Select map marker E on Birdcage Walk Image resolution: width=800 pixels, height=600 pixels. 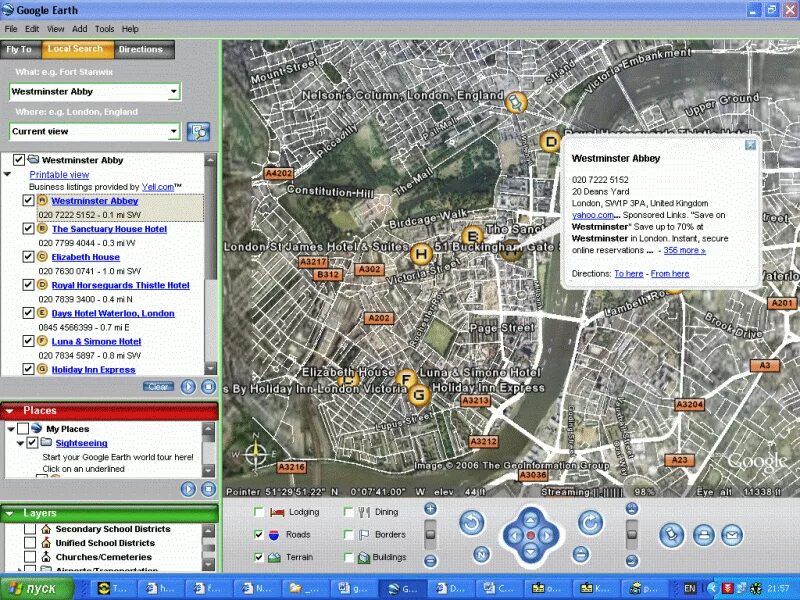(472, 236)
